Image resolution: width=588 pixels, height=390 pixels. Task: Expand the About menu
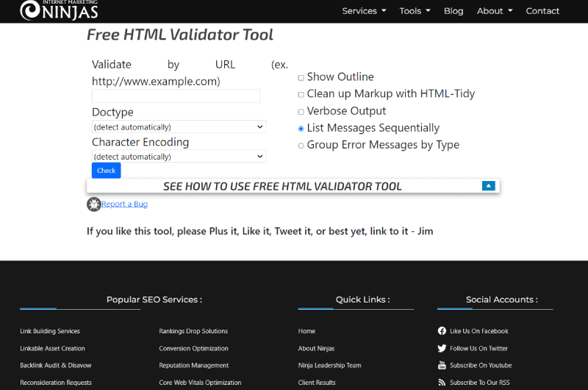(494, 11)
